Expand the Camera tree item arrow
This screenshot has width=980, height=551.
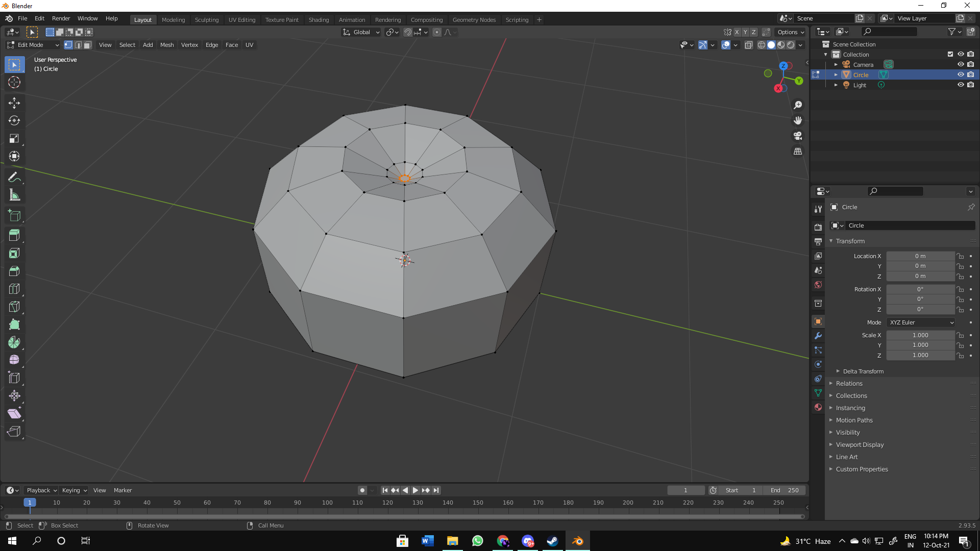click(836, 64)
